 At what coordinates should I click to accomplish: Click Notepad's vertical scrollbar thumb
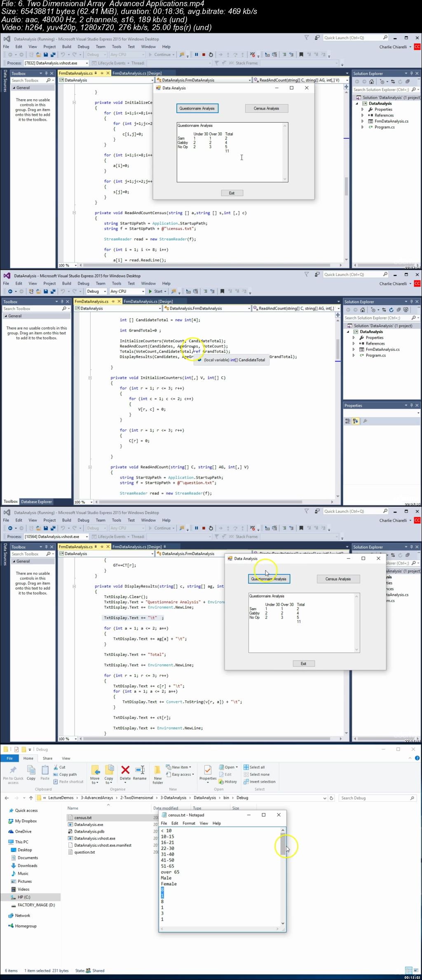pos(283,845)
